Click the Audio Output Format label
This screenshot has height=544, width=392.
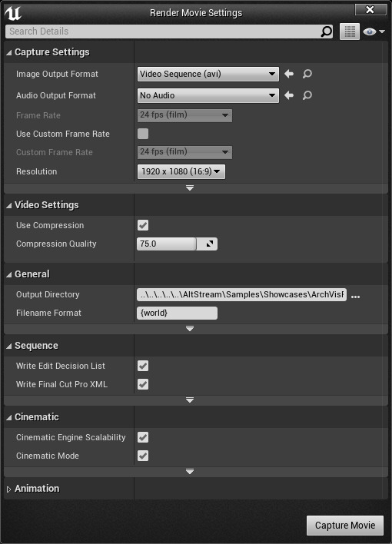(56, 95)
